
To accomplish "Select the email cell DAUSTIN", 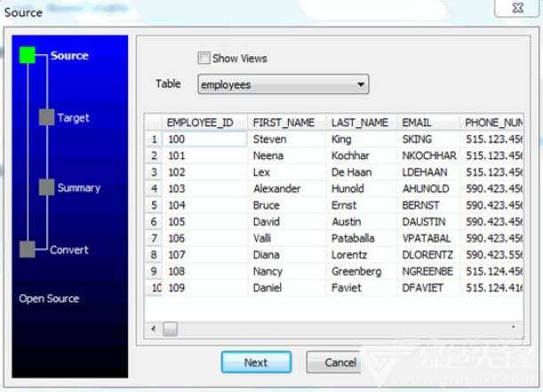I will [428, 221].
